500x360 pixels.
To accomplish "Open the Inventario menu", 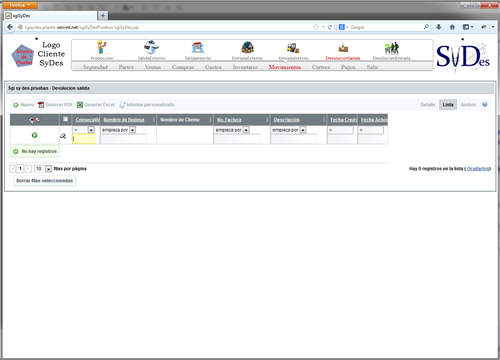I will pos(245,67).
